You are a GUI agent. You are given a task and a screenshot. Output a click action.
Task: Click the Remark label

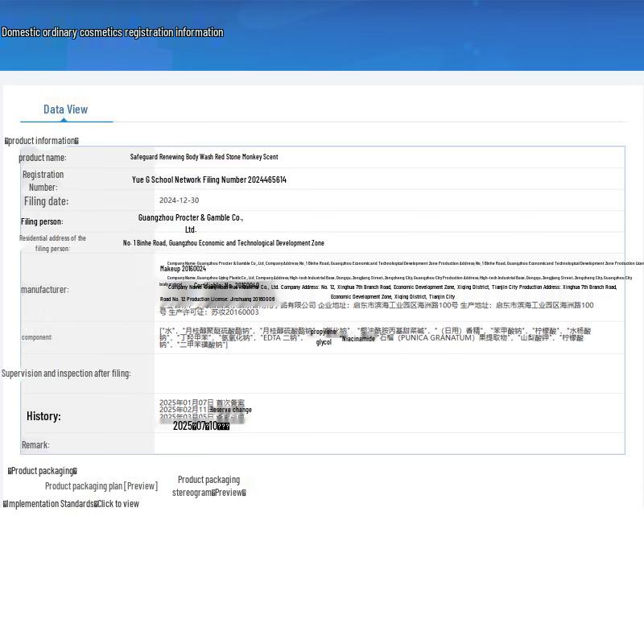pos(35,445)
